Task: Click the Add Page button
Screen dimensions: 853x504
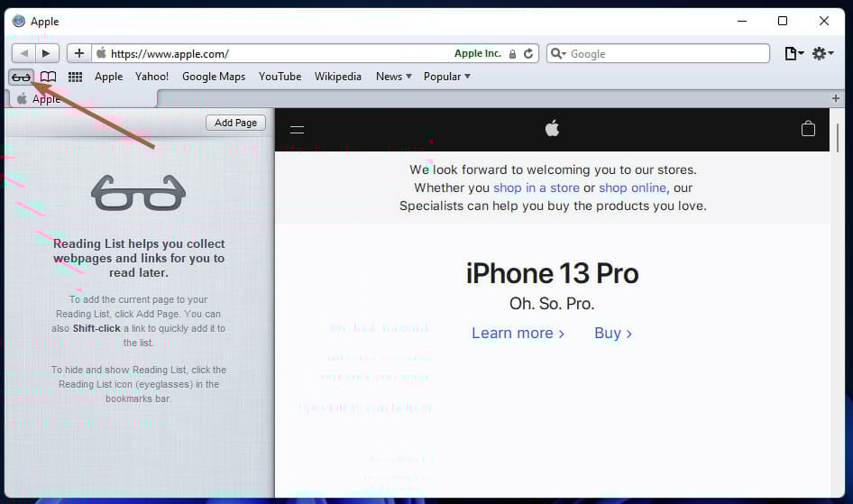Action: tap(235, 123)
